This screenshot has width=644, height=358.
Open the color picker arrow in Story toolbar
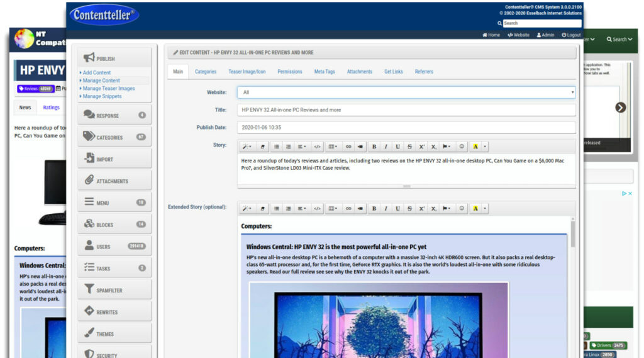[485, 147]
